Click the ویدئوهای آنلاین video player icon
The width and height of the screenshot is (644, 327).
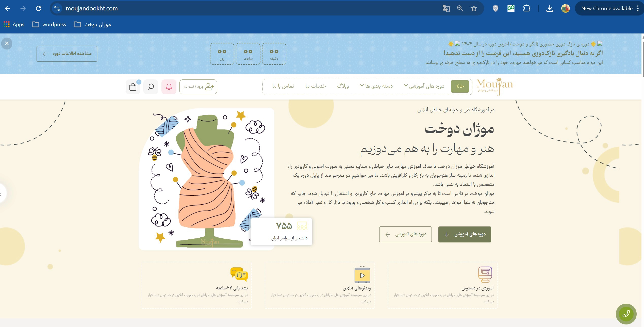pyautogui.click(x=362, y=275)
